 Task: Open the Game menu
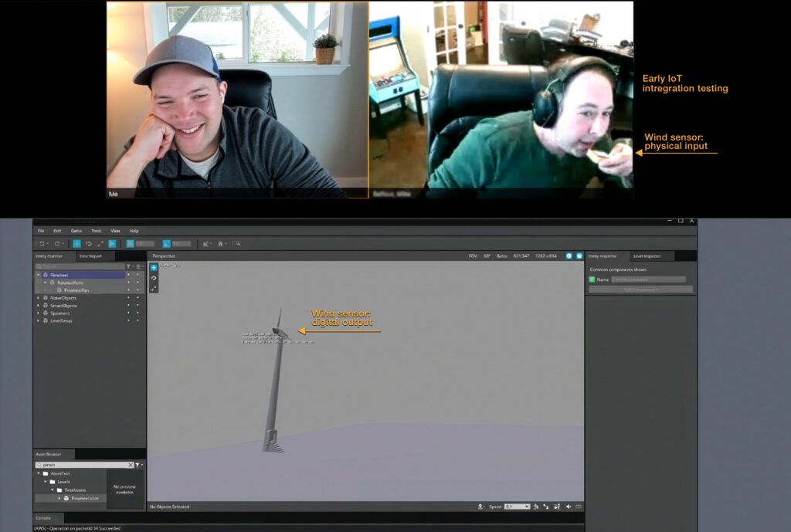tap(76, 231)
